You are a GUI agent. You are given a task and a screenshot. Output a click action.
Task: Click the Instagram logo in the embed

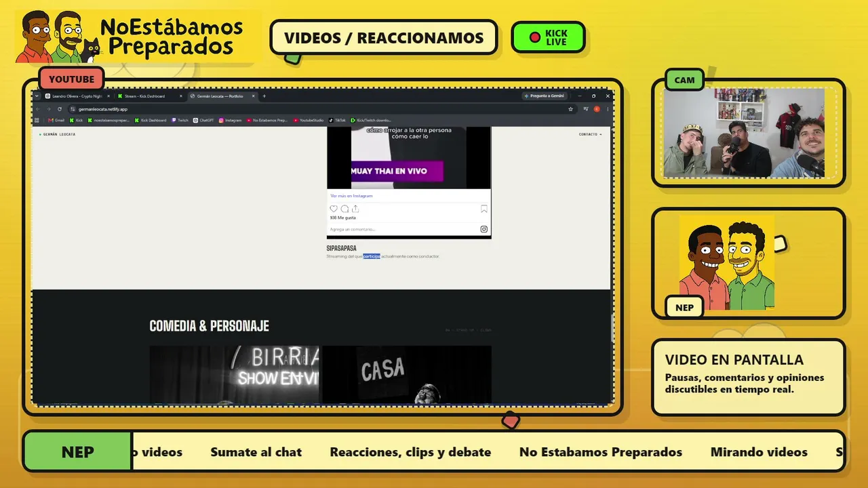click(x=484, y=229)
